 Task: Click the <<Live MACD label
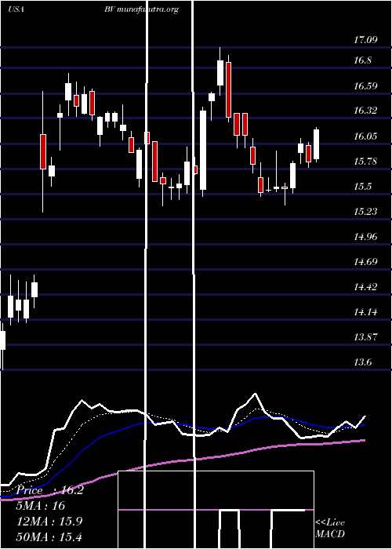[330, 529]
